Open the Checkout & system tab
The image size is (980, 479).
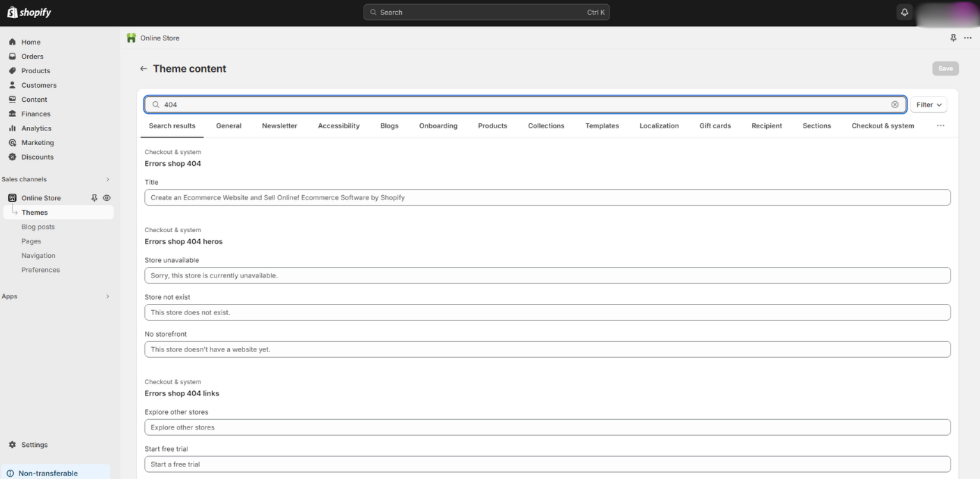click(x=882, y=126)
